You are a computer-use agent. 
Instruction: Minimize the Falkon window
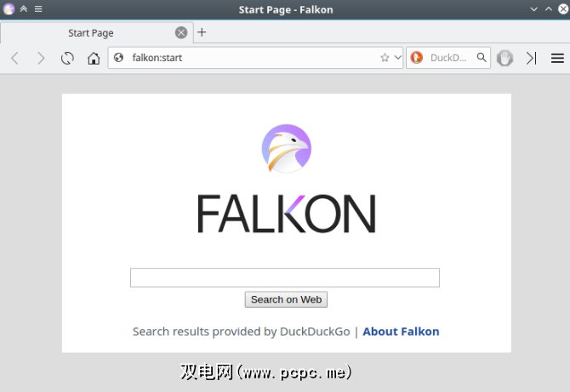coord(533,9)
